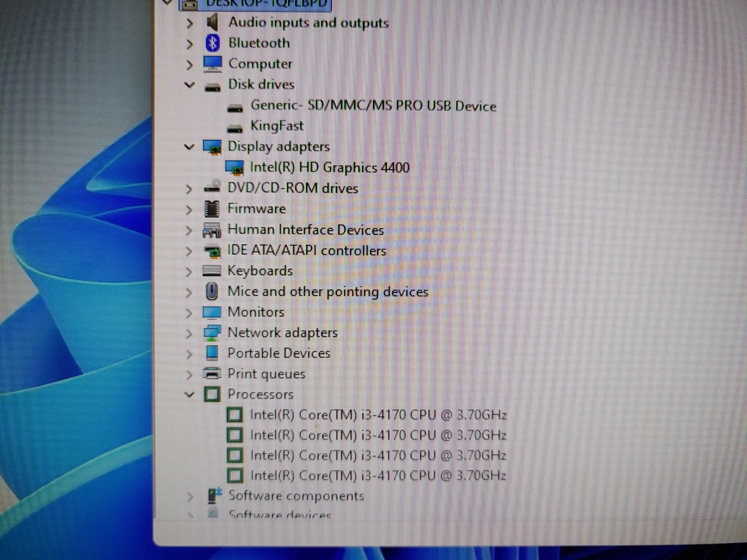Expand the Software components node
The width and height of the screenshot is (747, 560).
click(x=190, y=497)
